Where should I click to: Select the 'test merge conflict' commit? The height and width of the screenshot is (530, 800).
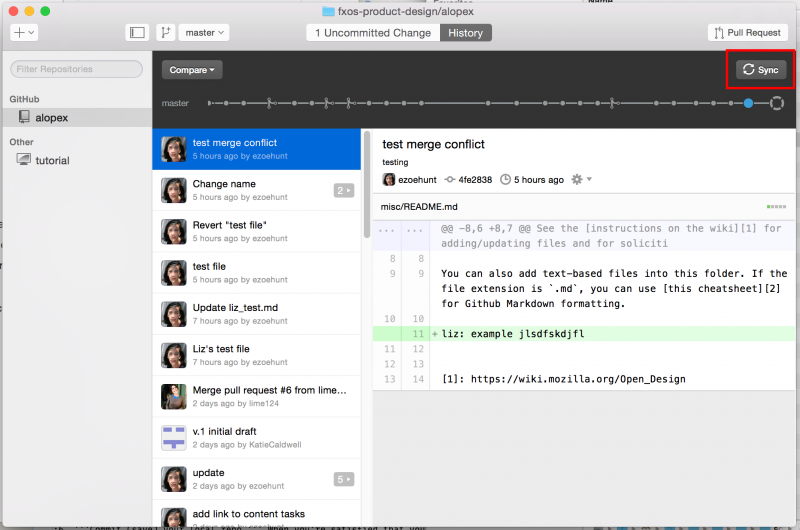click(x=257, y=149)
